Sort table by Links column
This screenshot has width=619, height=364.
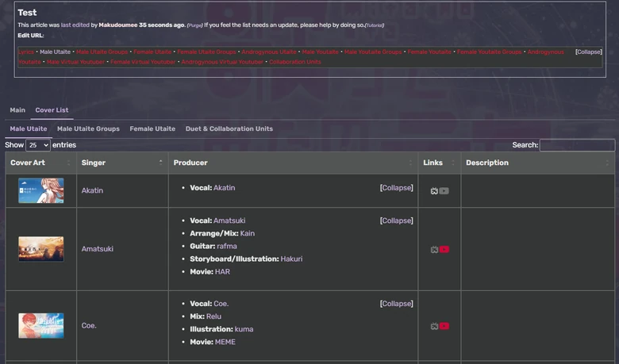pos(439,163)
